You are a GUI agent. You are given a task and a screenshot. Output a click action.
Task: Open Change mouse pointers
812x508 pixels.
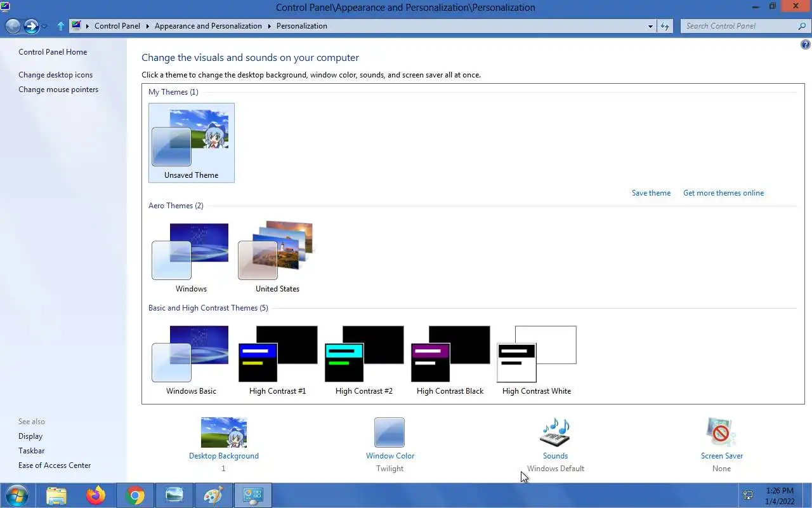[x=58, y=90]
